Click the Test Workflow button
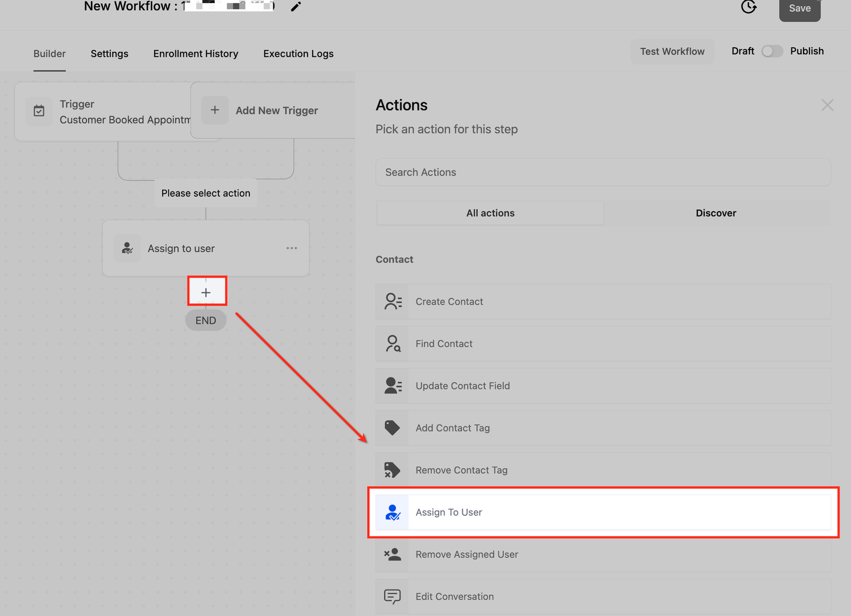 [x=672, y=52]
